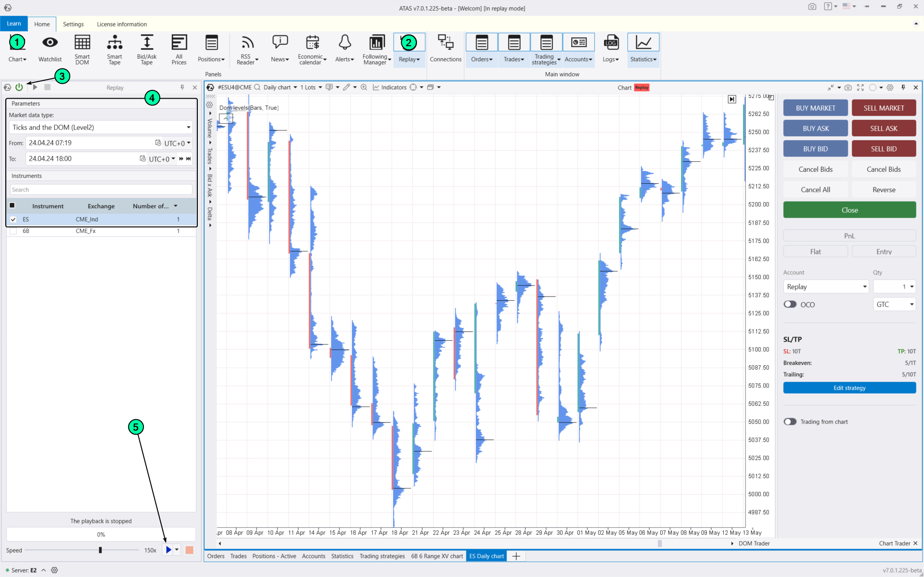
Task: Open the Connections panel
Action: [x=446, y=48]
